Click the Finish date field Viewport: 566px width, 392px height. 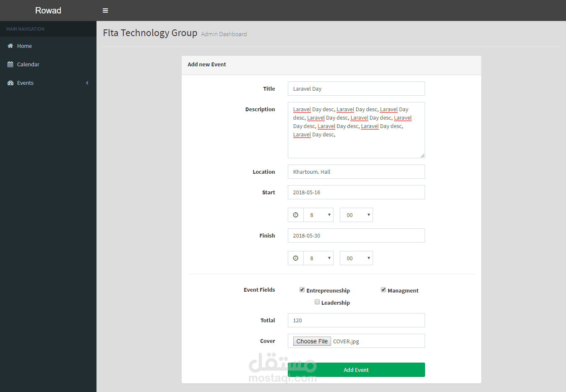[356, 235]
